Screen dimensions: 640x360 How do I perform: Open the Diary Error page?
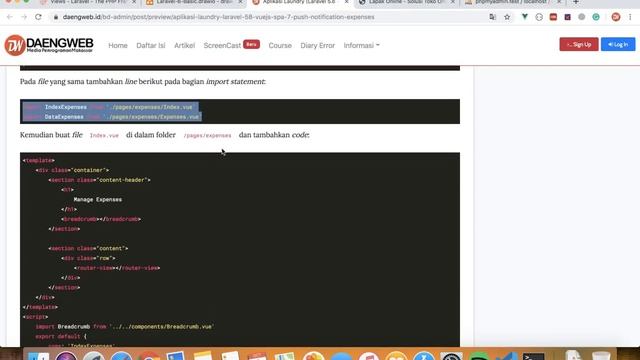[x=318, y=45]
